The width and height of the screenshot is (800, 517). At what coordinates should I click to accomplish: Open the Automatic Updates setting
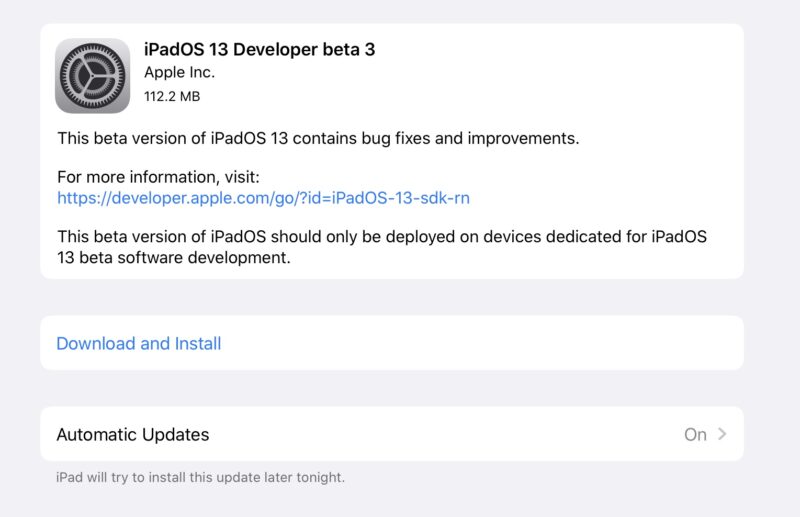click(x=392, y=434)
